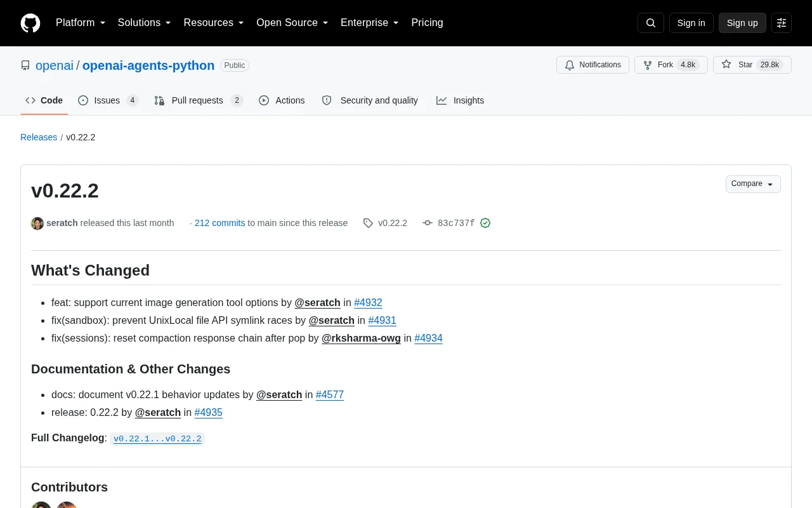
Task: Open the Pull requests tab
Action: point(199,100)
